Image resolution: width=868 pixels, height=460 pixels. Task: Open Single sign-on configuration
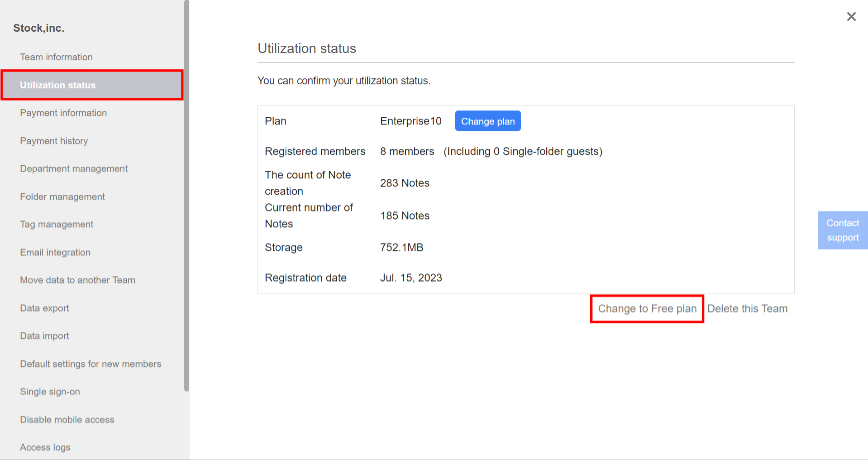[50, 391]
